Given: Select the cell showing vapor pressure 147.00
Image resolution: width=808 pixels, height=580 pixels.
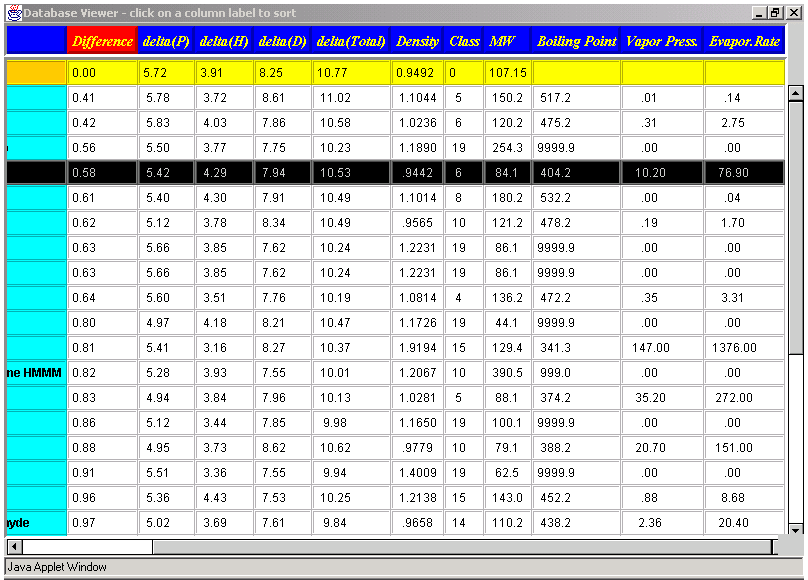Looking at the screenshot, I should pos(662,347).
